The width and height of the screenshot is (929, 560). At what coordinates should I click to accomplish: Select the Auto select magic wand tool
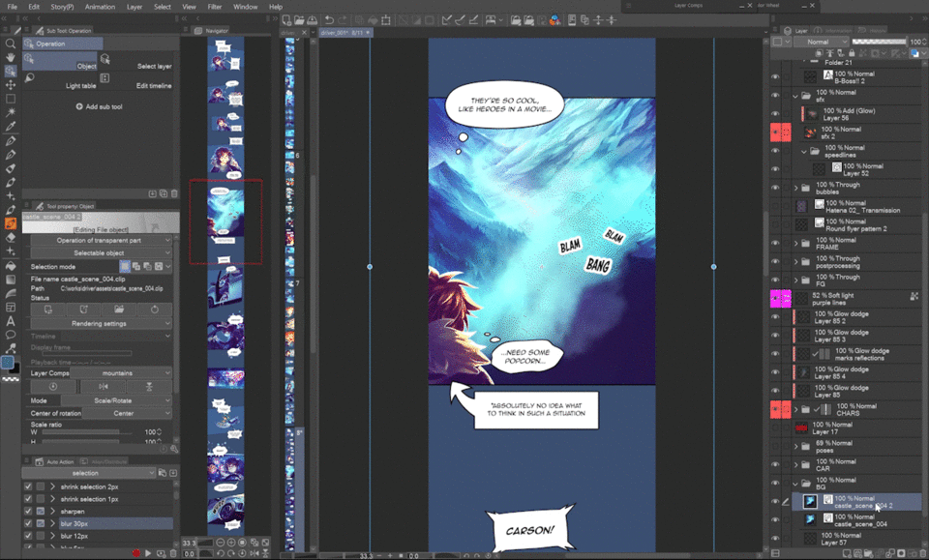[x=10, y=112]
